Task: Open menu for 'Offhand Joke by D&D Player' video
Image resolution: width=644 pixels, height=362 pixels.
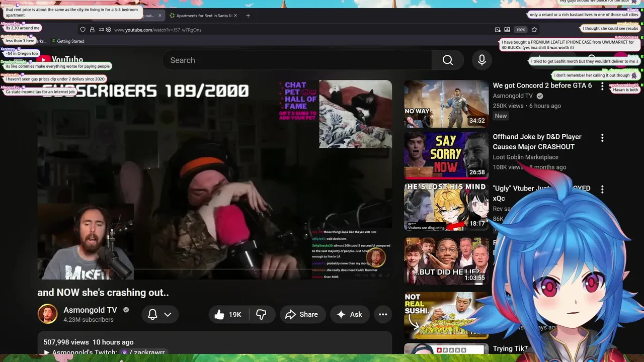Action: (602, 137)
